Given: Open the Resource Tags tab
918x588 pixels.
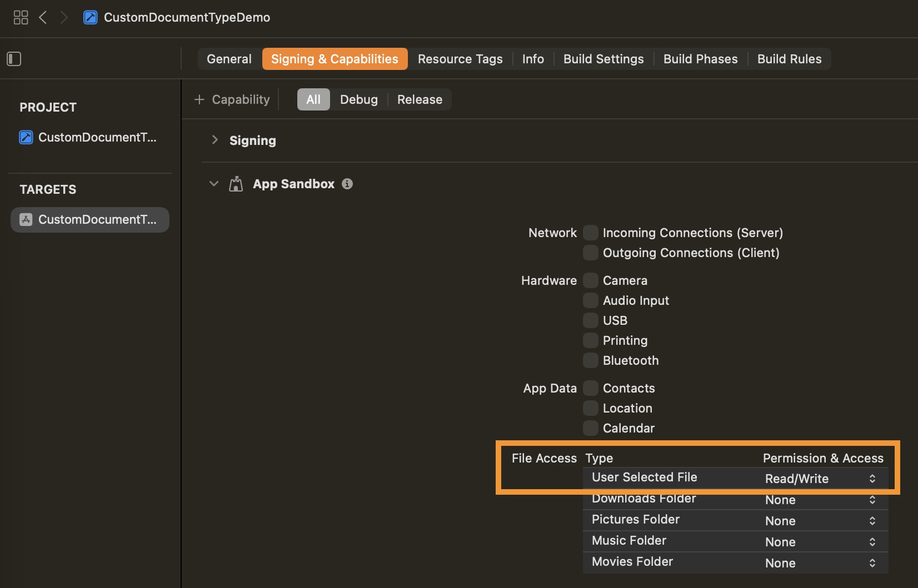Looking at the screenshot, I should [x=460, y=59].
